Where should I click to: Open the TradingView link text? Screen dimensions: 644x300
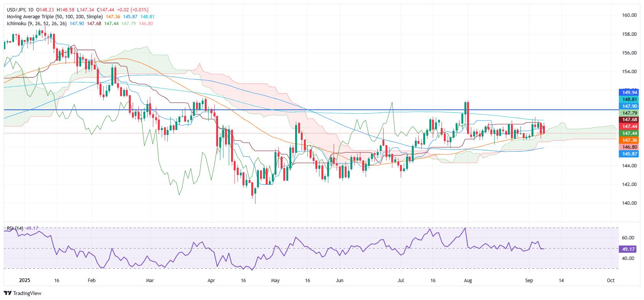click(x=27, y=293)
